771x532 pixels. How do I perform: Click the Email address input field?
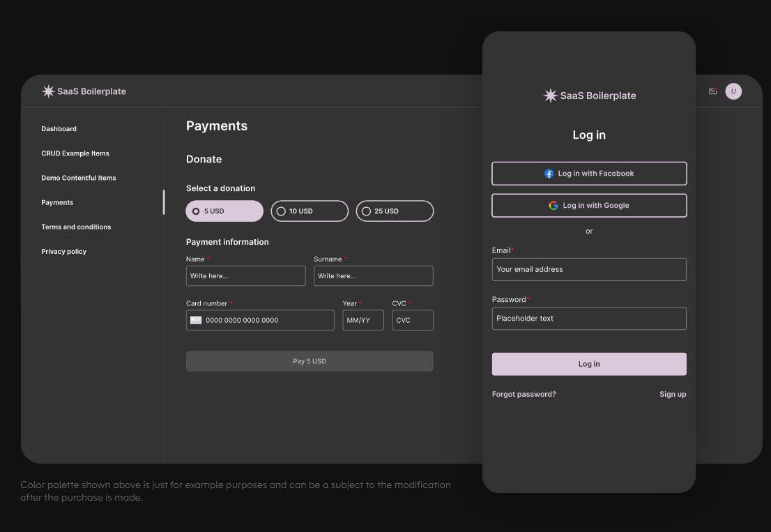pos(589,269)
